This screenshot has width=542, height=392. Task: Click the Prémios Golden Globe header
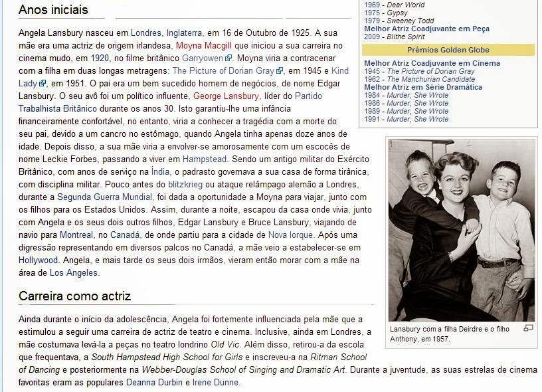click(448, 50)
